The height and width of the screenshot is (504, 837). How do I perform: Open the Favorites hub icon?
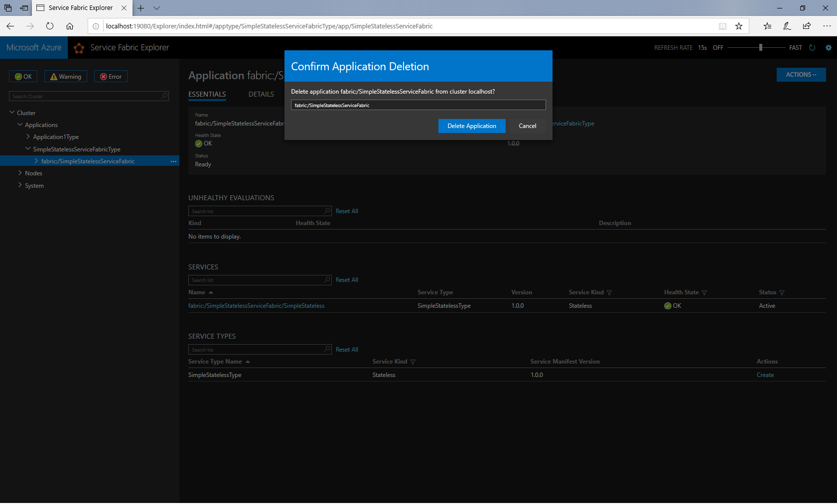tap(767, 26)
